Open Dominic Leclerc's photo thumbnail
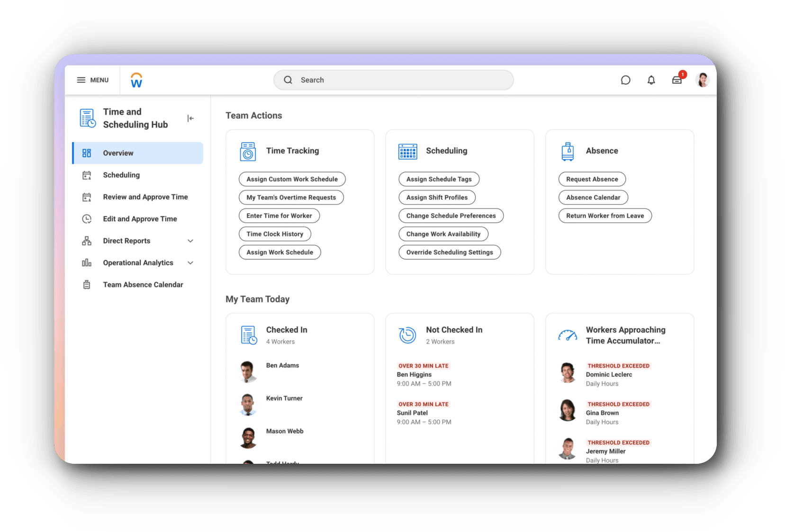Image resolution: width=785 pixels, height=532 pixels. [567, 372]
